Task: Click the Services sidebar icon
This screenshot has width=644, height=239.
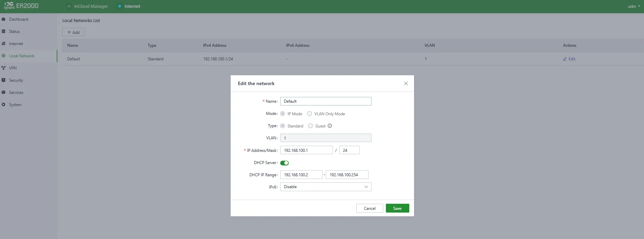Action: [x=3, y=93]
